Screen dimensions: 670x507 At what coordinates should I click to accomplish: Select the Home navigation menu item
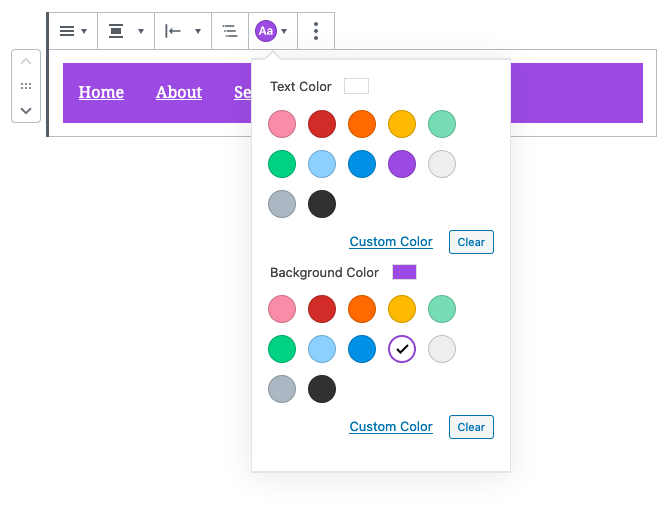pos(101,92)
